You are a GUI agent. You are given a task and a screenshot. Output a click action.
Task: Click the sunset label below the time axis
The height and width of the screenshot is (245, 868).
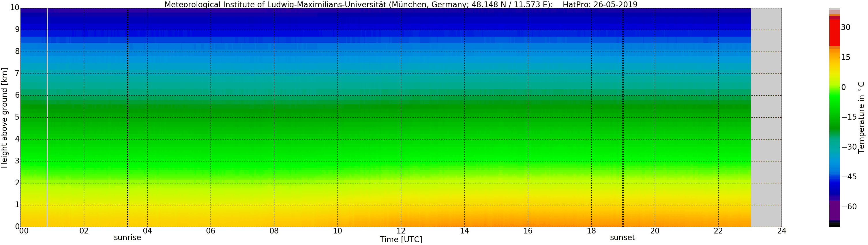point(622,238)
